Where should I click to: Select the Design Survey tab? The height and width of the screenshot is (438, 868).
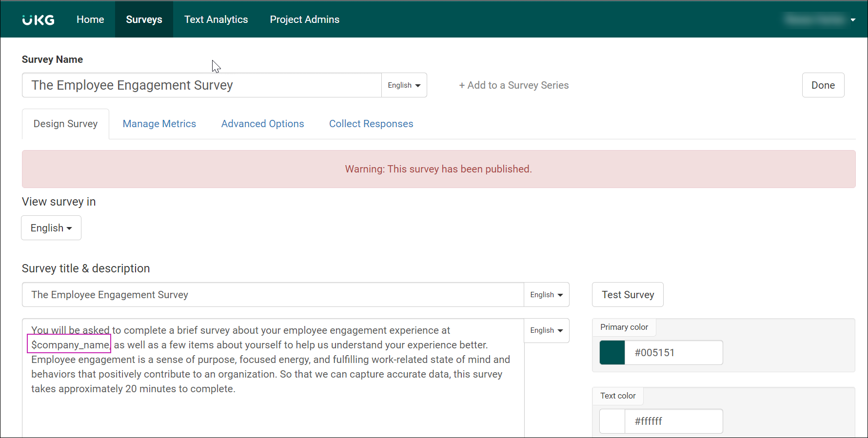[65, 124]
